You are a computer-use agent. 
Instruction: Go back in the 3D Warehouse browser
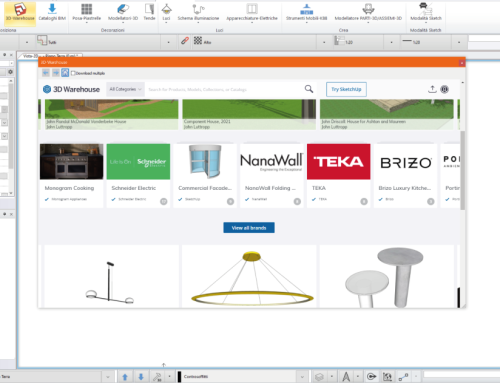tap(46, 73)
